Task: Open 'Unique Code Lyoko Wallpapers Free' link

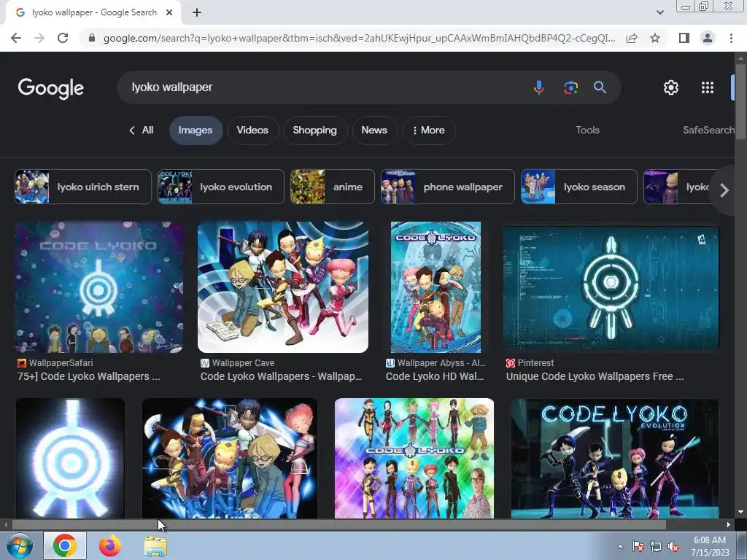Action: (x=595, y=377)
